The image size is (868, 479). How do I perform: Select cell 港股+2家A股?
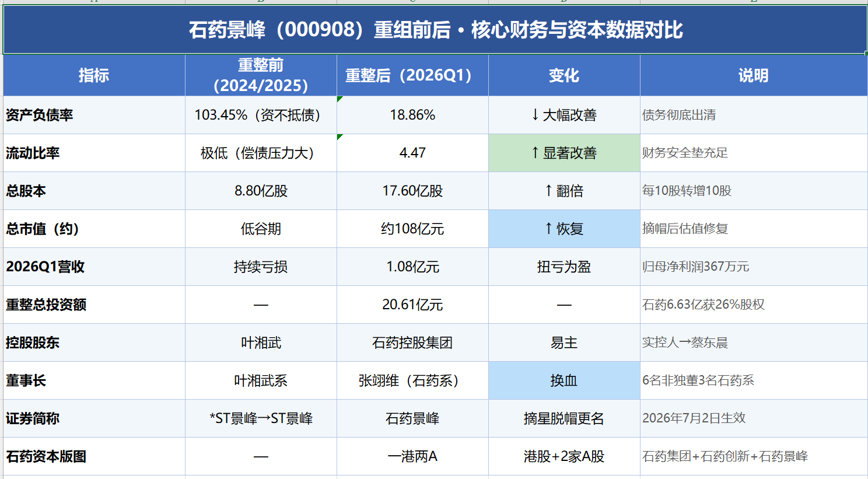pos(564,456)
